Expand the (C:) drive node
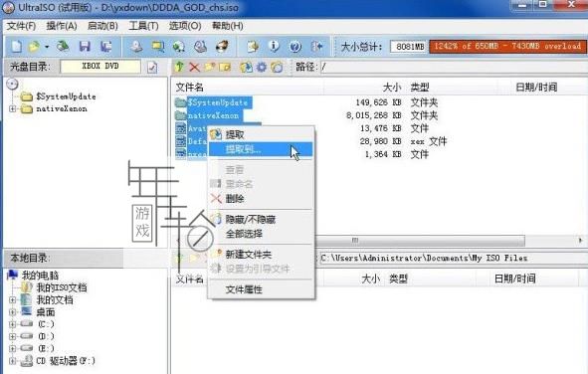This screenshot has width=588, height=374. [12, 324]
